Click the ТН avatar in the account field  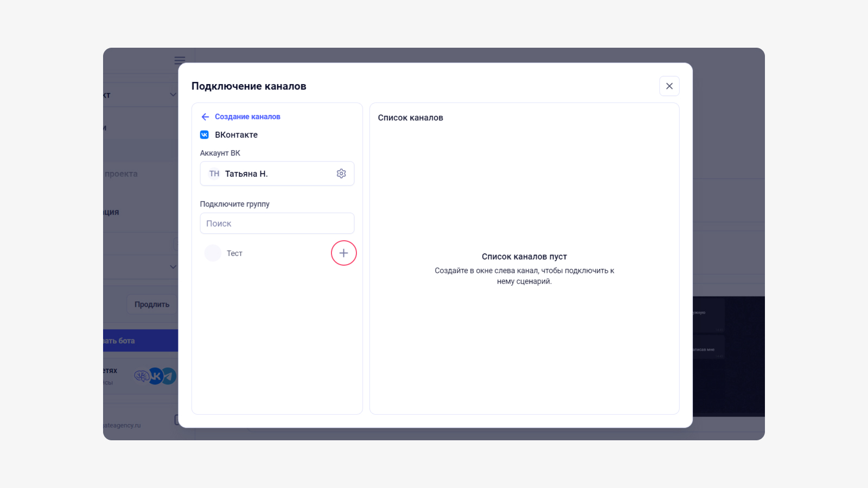pos(214,174)
